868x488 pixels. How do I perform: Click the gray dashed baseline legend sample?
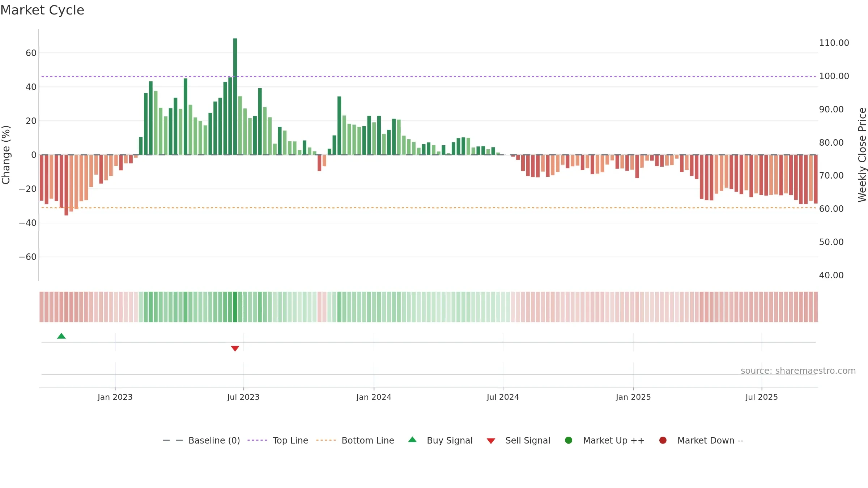[173, 440]
